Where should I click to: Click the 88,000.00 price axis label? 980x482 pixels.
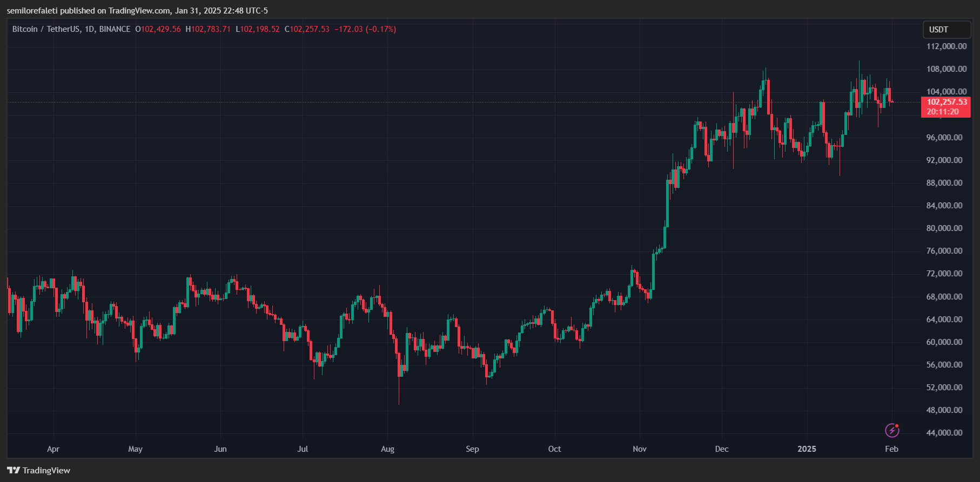click(x=944, y=183)
